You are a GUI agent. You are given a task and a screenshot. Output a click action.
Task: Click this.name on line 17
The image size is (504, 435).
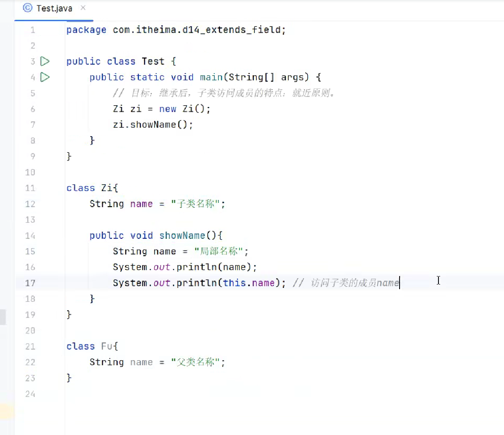[249, 283]
